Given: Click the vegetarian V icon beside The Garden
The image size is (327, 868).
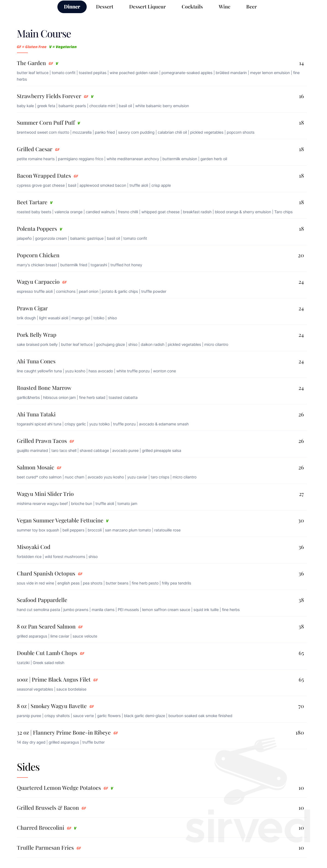Looking at the screenshot, I should (x=57, y=64).
